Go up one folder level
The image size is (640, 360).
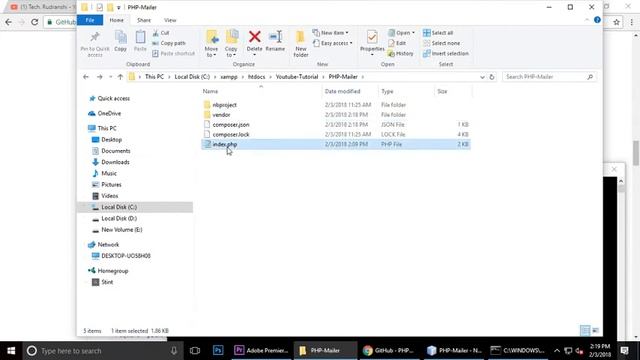pos(120,77)
